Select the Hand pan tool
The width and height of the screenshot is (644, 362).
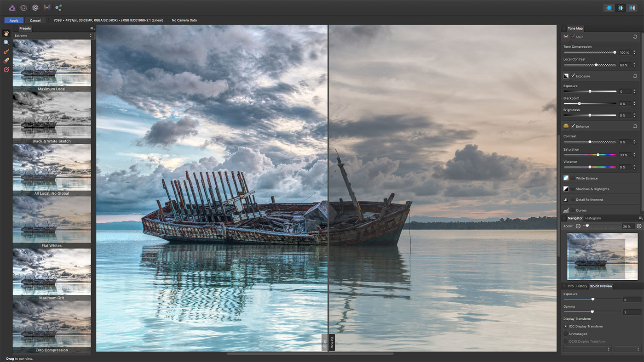6,33
